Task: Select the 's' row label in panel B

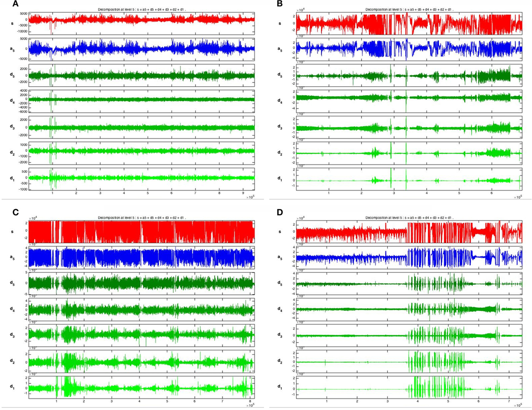Action: 279,24
